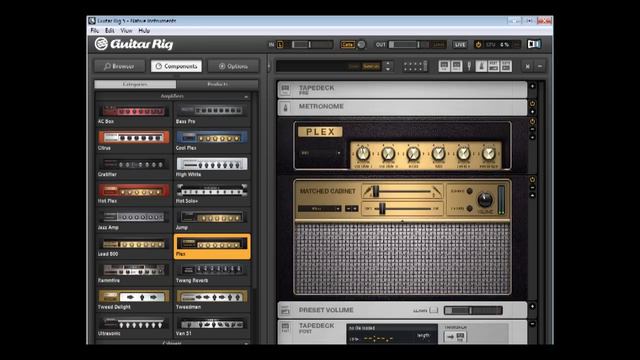Image resolution: width=640 pixels, height=360 pixels.
Task: Open Matched Cabinet type dropdown
Action: tap(320, 209)
